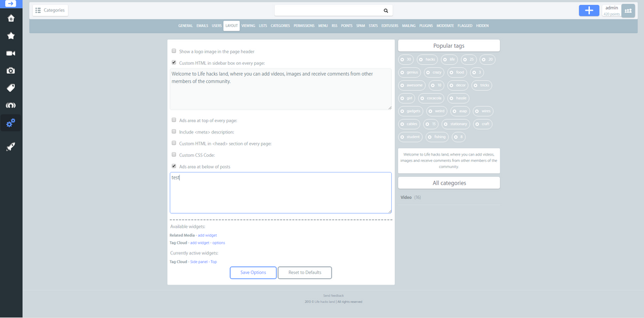Untick Custom HTML in sidebar box checkbox
This screenshot has height=318, width=644.
tap(174, 62)
